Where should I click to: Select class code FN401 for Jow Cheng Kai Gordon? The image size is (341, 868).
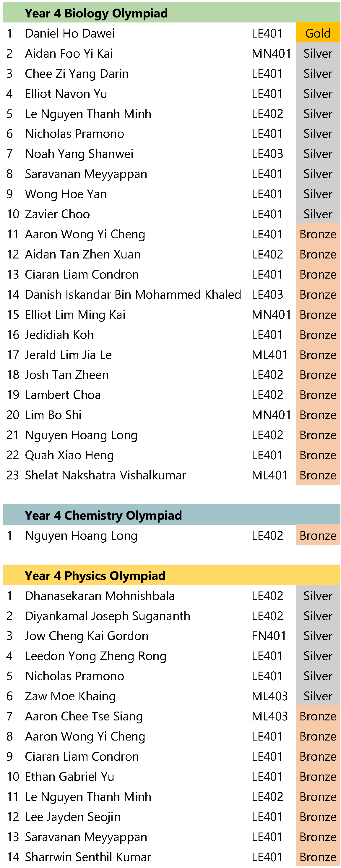pos(269,636)
